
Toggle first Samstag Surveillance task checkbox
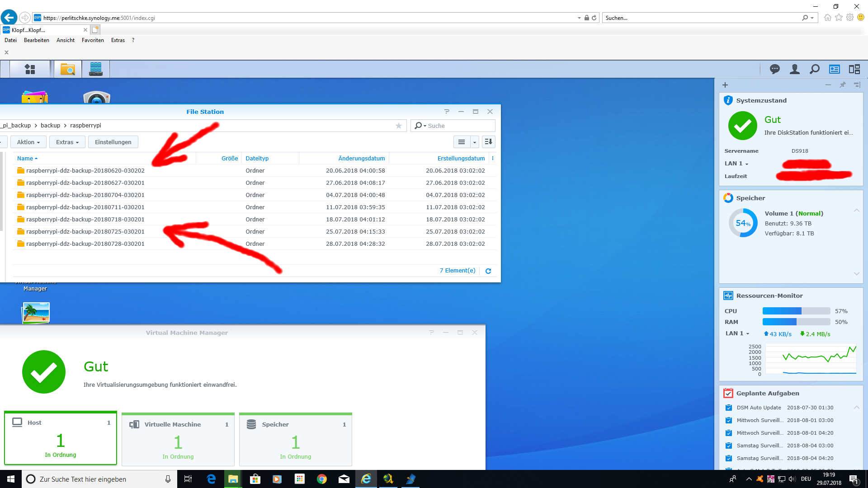coord(729,446)
